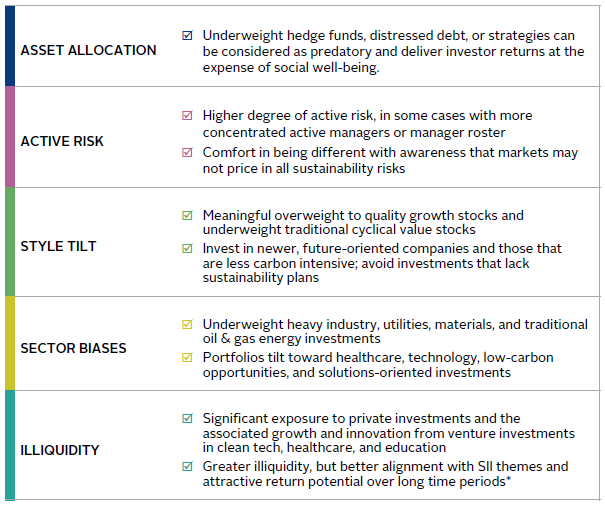Toggle the checkbox next to Portfolios tilt toward healthcare
Image resolution: width=605 pixels, height=506 pixels.
(187, 357)
